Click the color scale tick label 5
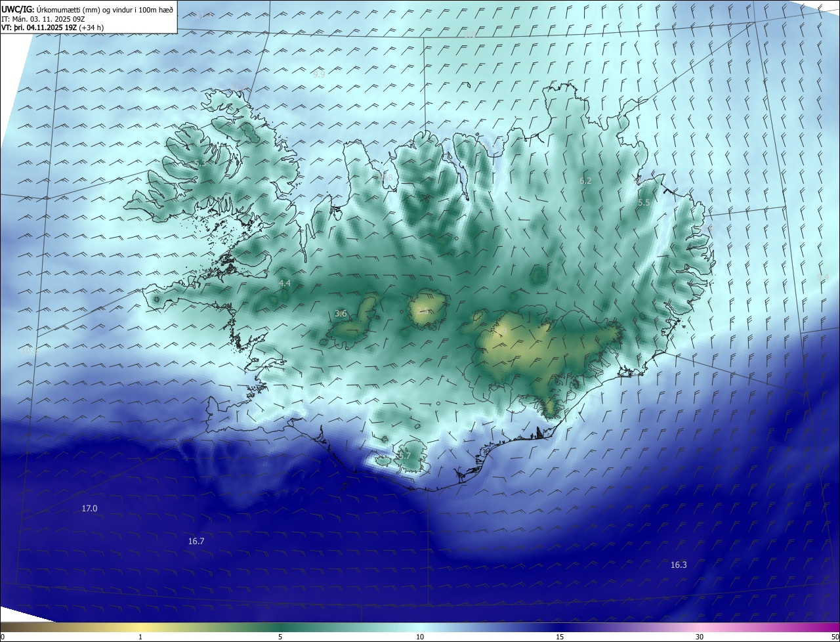Image resolution: width=840 pixels, height=642 pixels. (280, 637)
